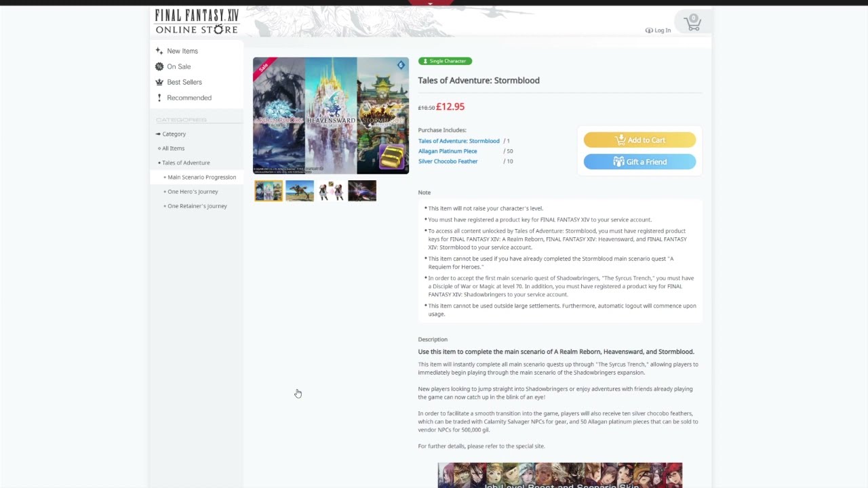Click the Add to Cart button's cart icon
Image resolution: width=868 pixels, height=488 pixels.
click(620, 140)
